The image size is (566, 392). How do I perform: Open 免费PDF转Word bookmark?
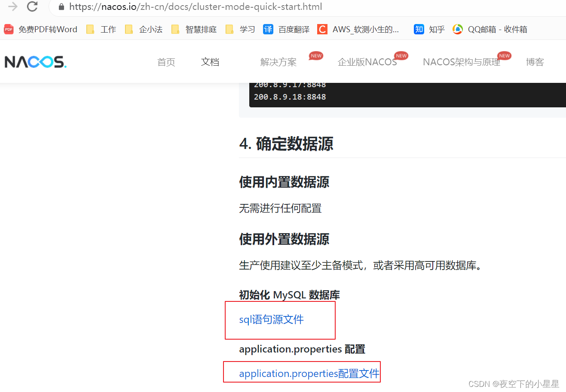tap(41, 29)
